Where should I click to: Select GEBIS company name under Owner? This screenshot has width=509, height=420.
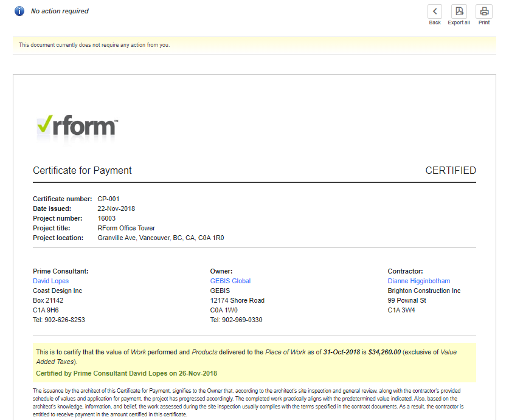pyautogui.click(x=220, y=291)
